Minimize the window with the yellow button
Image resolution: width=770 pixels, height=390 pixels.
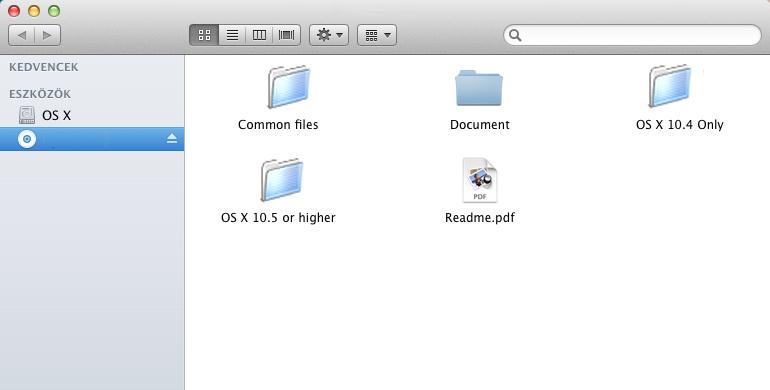(x=34, y=10)
